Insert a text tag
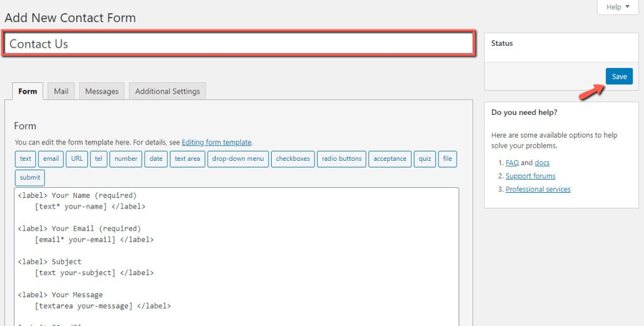The width and height of the screenshot is (644, 326). click(x=25, y=159)
